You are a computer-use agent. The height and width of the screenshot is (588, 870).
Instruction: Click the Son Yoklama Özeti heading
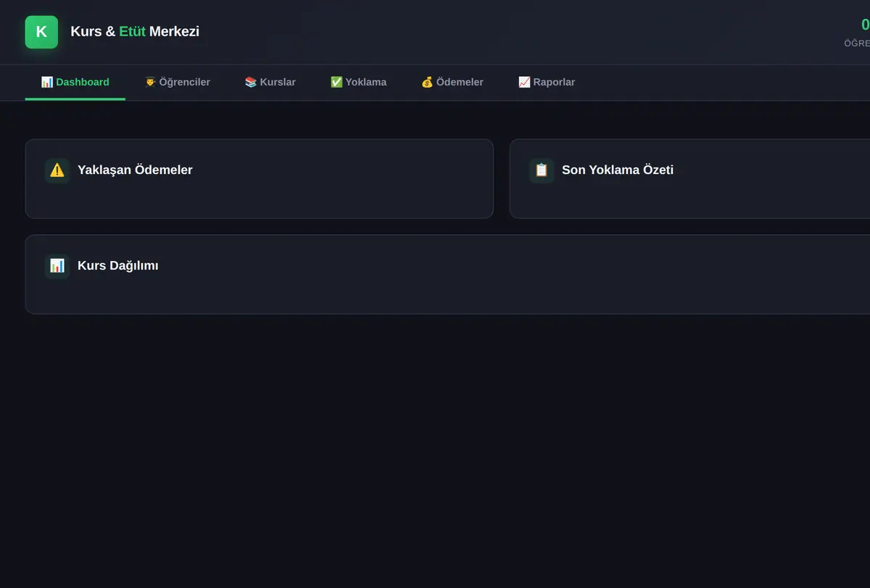618,170
